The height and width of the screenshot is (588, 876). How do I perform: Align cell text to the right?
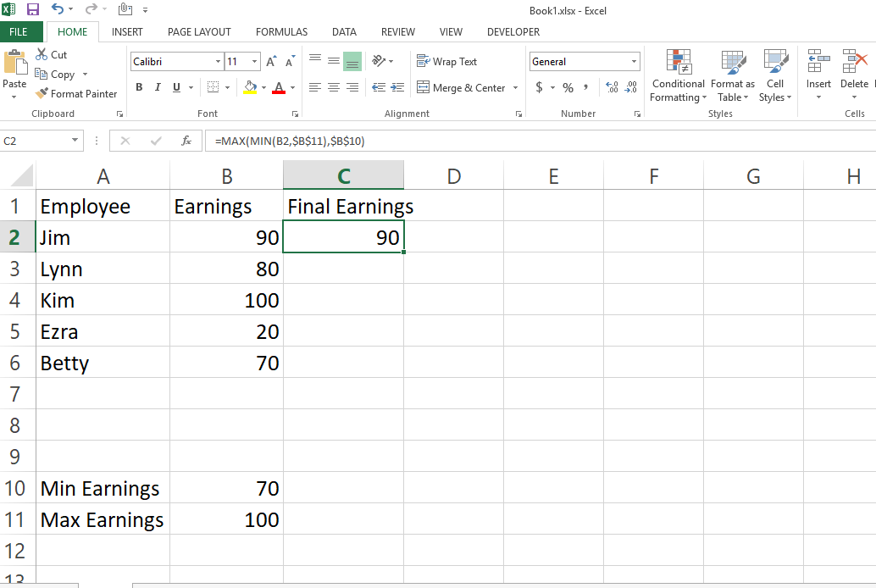pyautogui.click(x=352, y=87)
